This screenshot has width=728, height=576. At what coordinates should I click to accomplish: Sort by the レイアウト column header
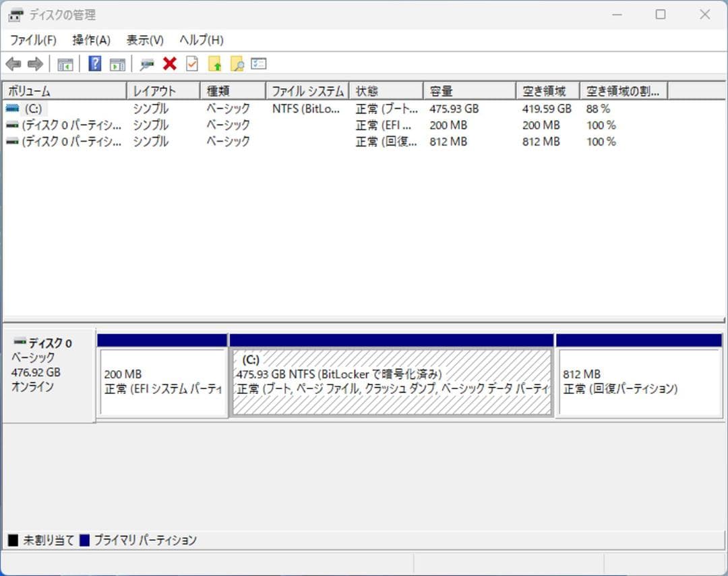click(x=163, y=90)
